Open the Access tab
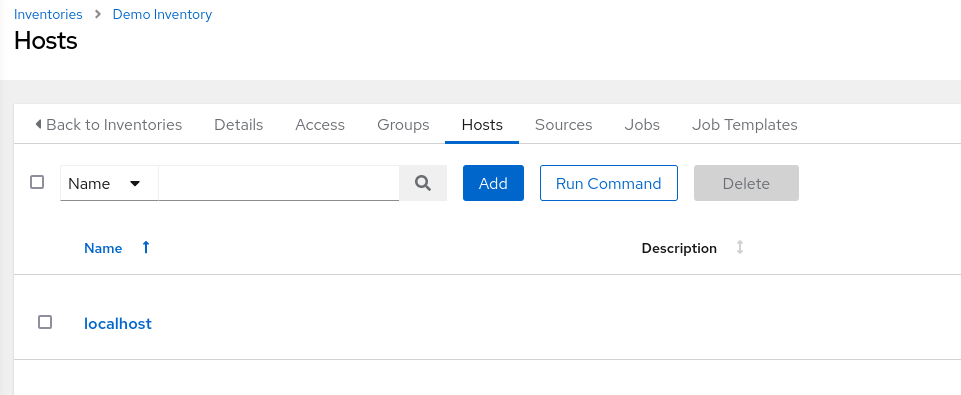Screen dimensions: 961x395 (x=320, y=125)
